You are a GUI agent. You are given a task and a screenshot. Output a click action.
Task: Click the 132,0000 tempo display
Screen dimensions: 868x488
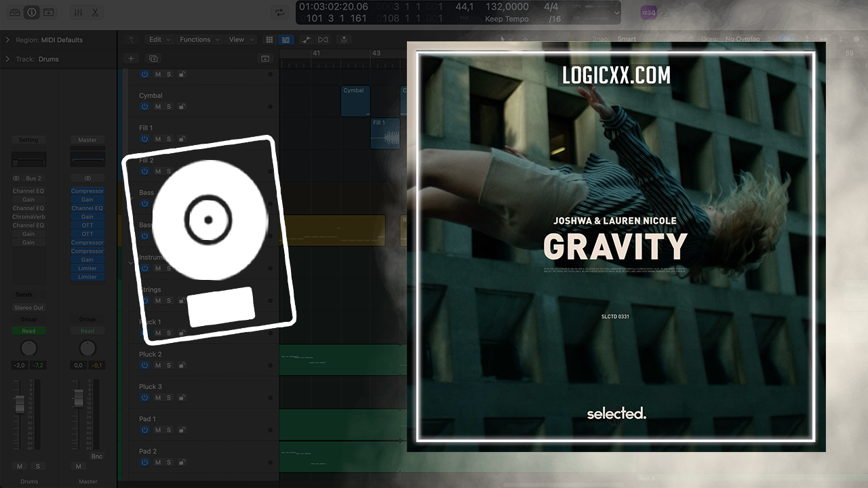tap(507, 7)
